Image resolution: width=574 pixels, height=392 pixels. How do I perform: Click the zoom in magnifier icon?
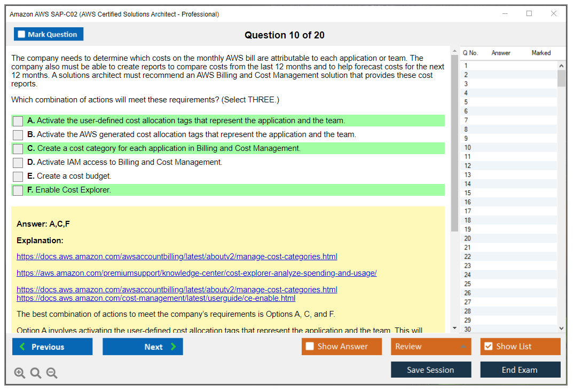tap(20, 373)
